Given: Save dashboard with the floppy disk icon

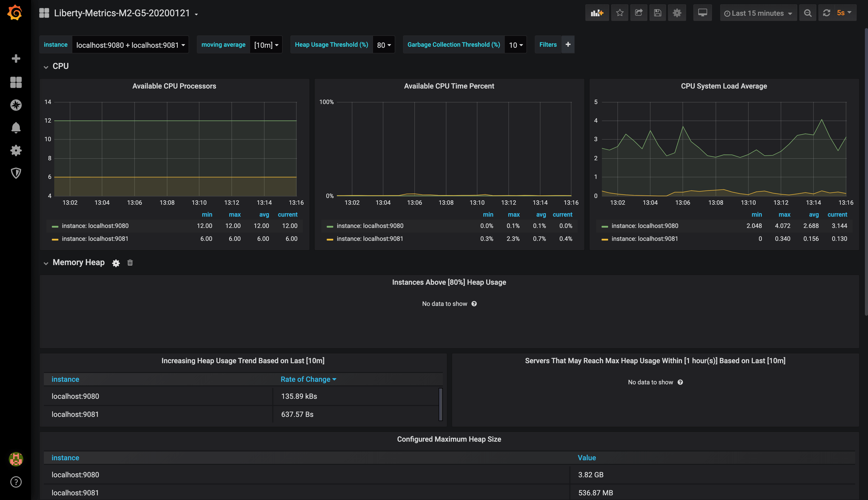Looking at the screenshot, I should click(657, 13).
